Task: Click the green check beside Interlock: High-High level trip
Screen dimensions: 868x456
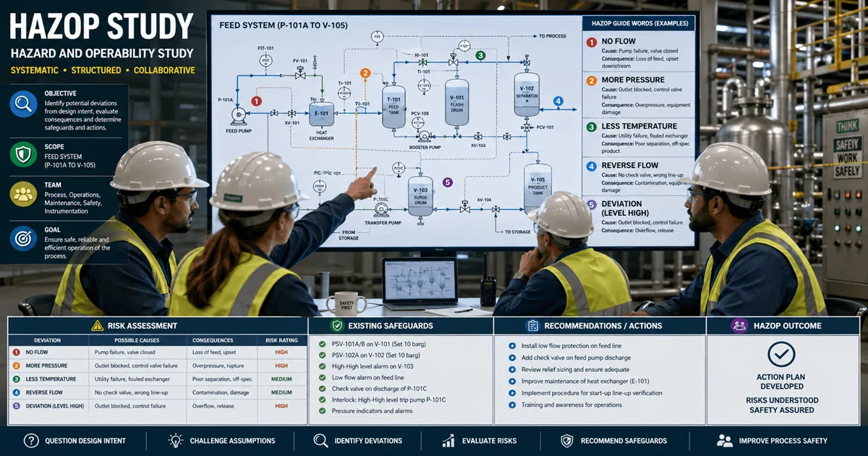Action: pyautogui.click(x=323, y=400)
